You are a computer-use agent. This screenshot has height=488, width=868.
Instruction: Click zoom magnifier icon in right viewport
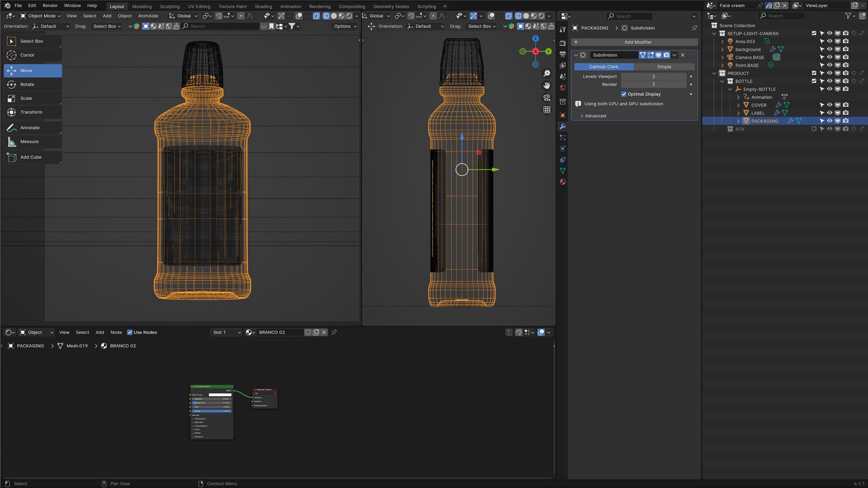(x=547, y=74)
